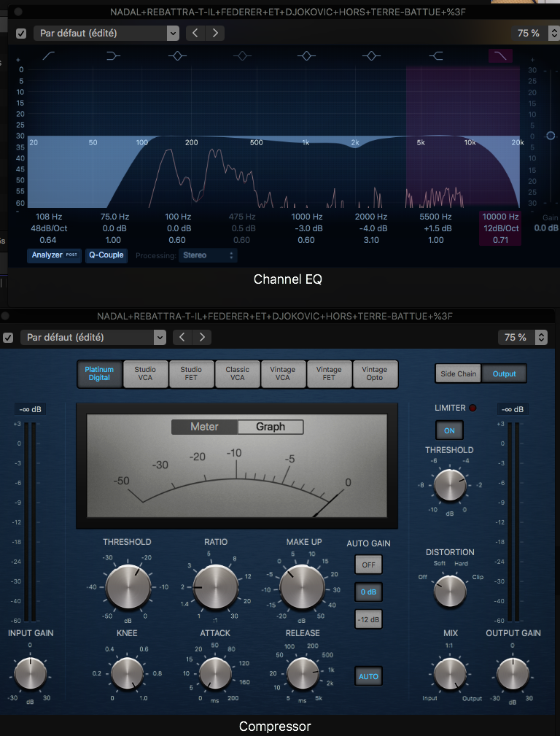This screenshot has height=736, width=560.
Task: Toggle the Analyzer POST button
Action: 54,255
